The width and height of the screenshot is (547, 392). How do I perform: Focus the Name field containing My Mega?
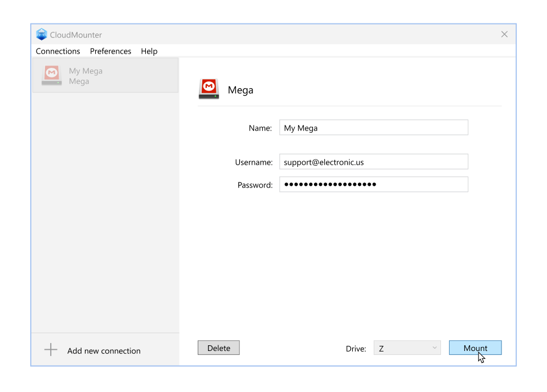pyautogui.click(x=373, y=128)
